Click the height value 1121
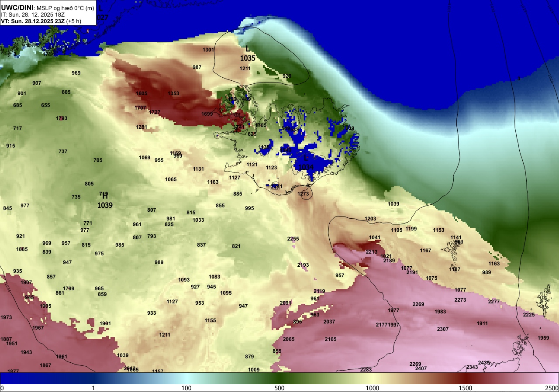Viewport: 559px width, 392px height. [x=252, y=165]
